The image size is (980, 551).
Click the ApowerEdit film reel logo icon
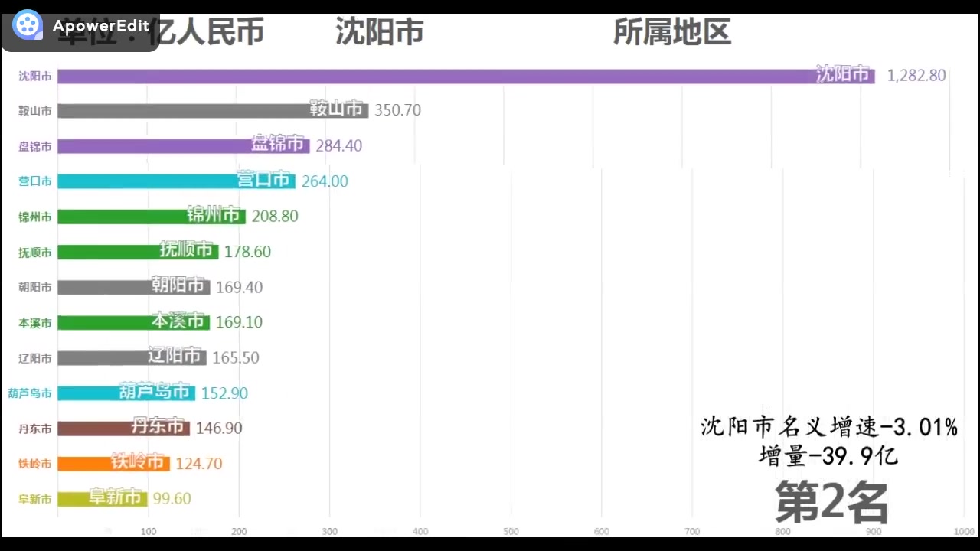(x=28, y=26)
